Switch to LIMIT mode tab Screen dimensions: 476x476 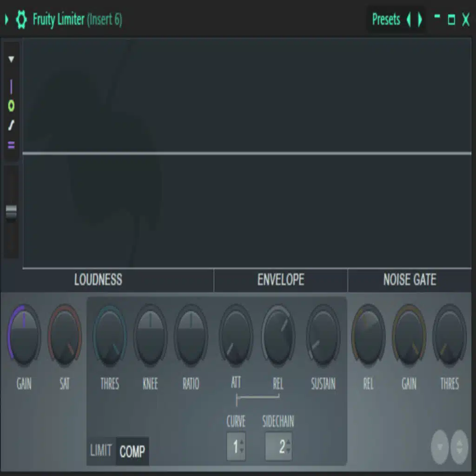click(101, 451)
